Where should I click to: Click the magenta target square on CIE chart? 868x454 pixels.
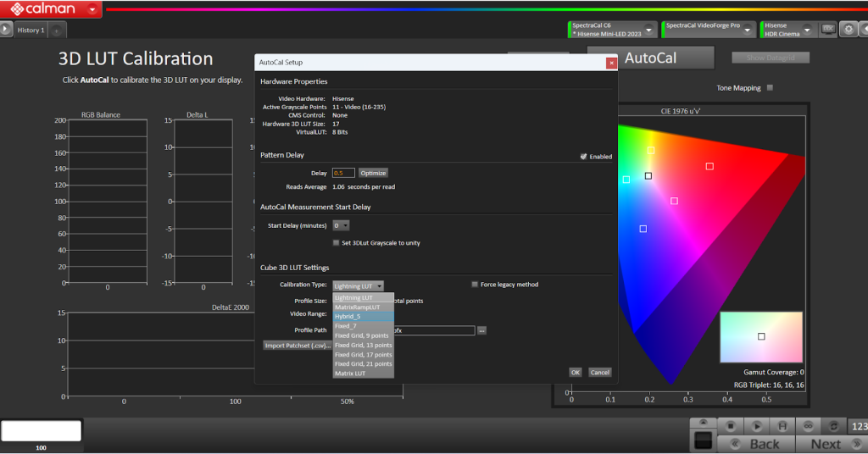pyautogui.click(x=674, y=201)
